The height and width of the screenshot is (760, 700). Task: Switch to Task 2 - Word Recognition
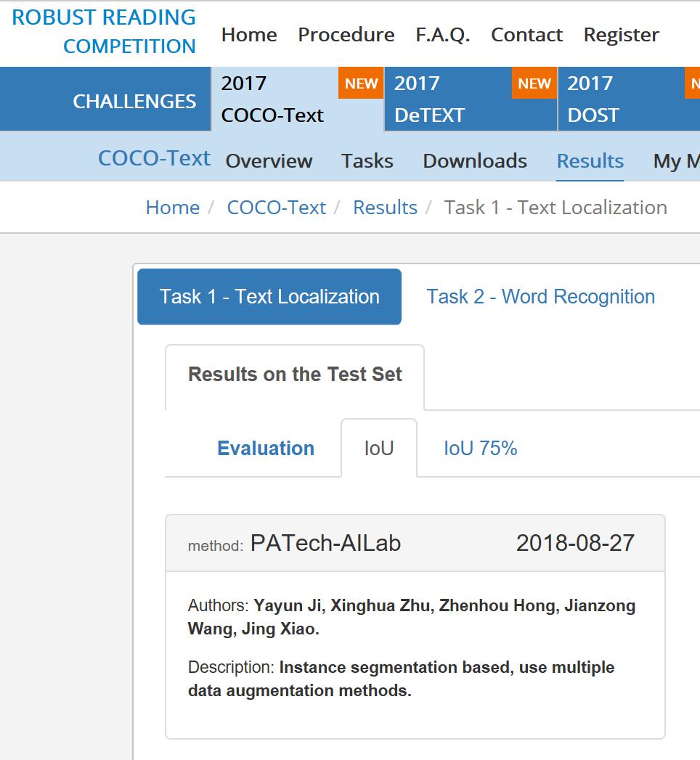point(540,296)
